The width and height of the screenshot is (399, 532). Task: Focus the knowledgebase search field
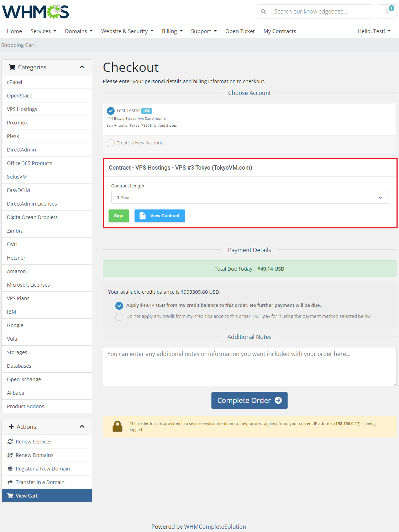tap(320, 11)
